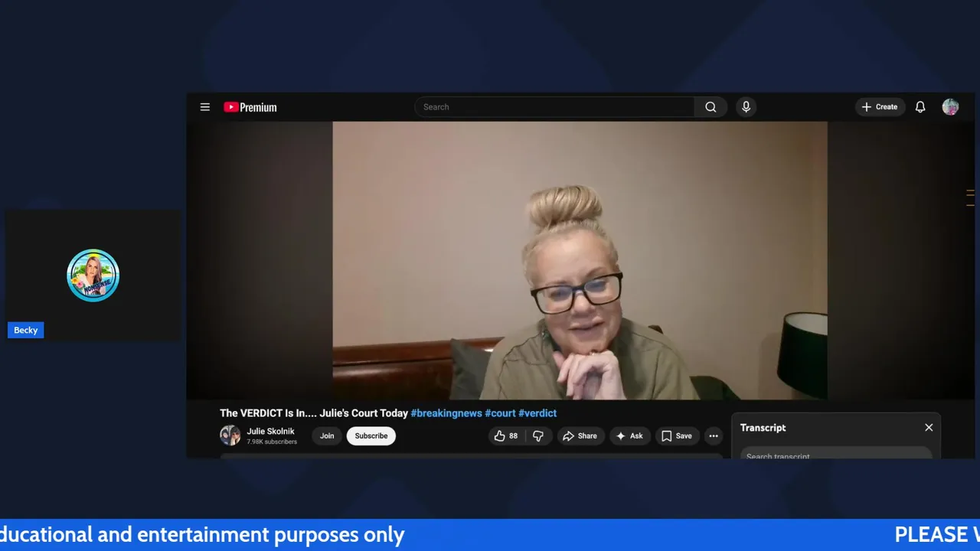Subscribe to Julie Skolnik channel
The width and height of the screenshot is (980, 551).
point(371,436)
